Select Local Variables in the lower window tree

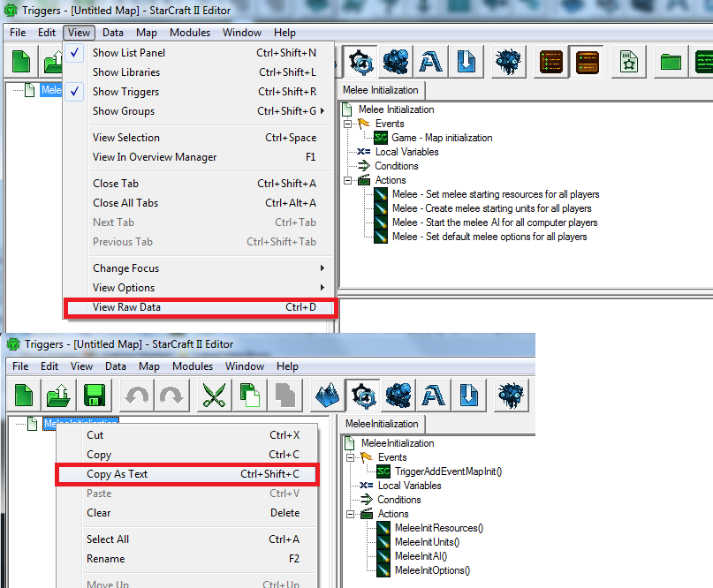[x=410, y=486]
